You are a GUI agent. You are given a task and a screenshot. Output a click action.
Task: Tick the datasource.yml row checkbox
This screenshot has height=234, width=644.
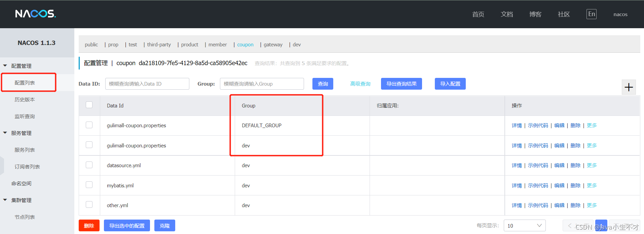coord(89,165)
